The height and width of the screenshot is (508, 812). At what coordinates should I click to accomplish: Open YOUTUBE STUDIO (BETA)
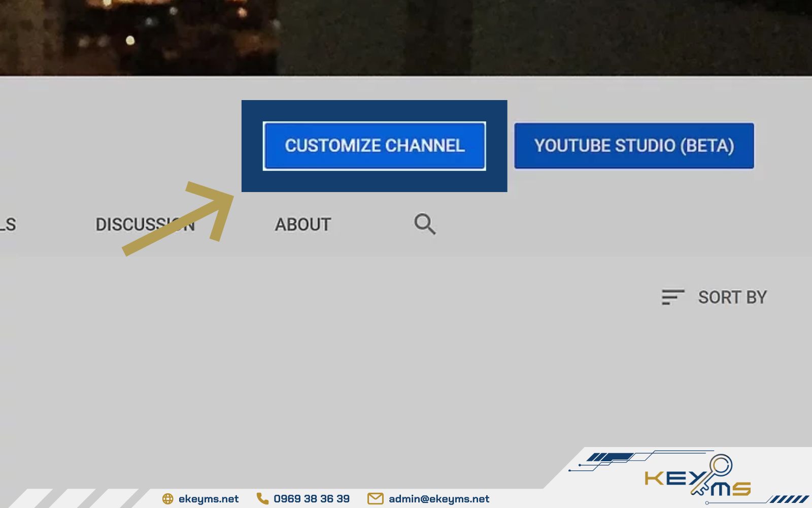click(634, 146)
